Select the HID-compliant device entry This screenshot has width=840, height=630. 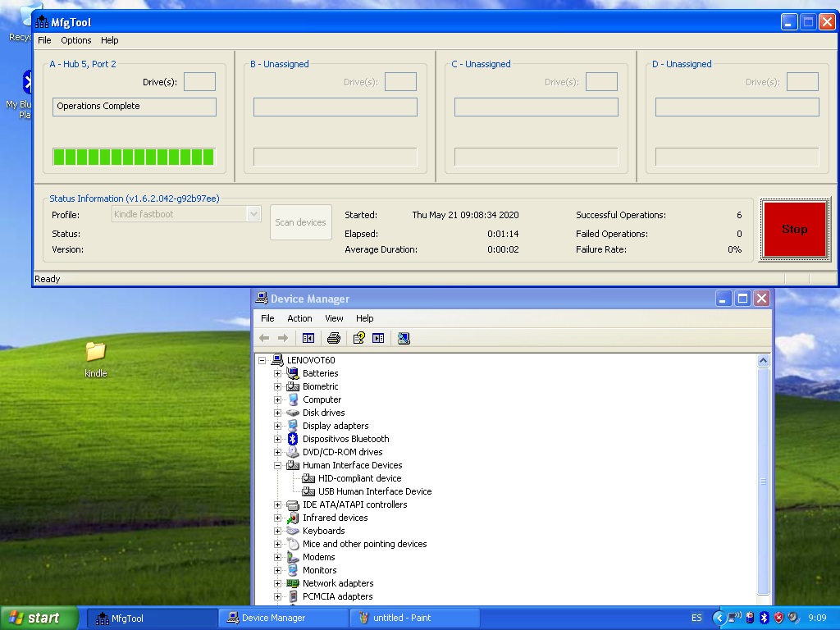click(359, 478)
